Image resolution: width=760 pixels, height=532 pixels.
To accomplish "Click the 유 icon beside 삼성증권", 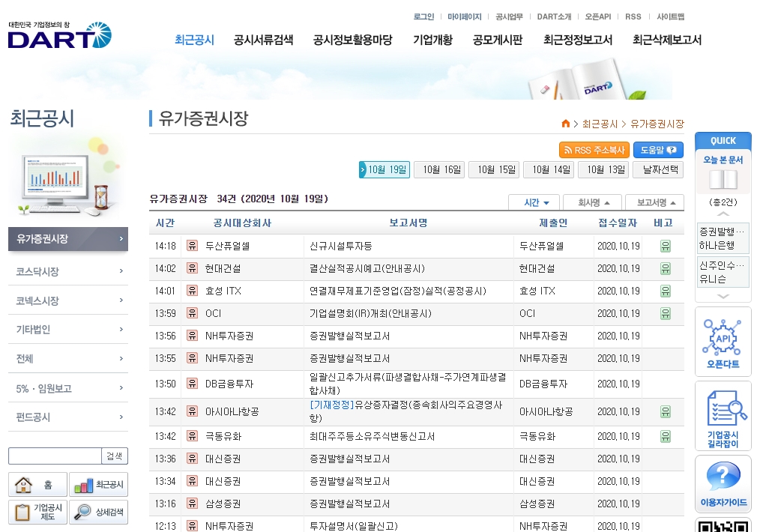I will (x=193, y=504).
